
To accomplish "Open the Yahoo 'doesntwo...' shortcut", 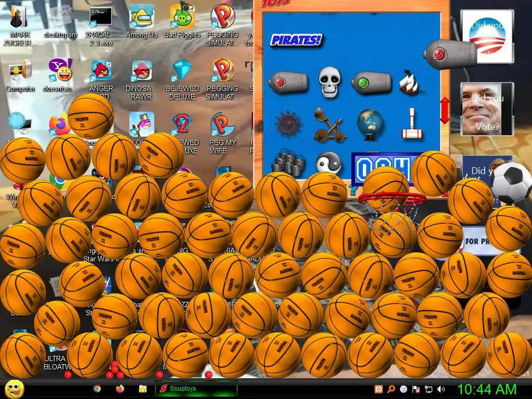I will (60, 76).
